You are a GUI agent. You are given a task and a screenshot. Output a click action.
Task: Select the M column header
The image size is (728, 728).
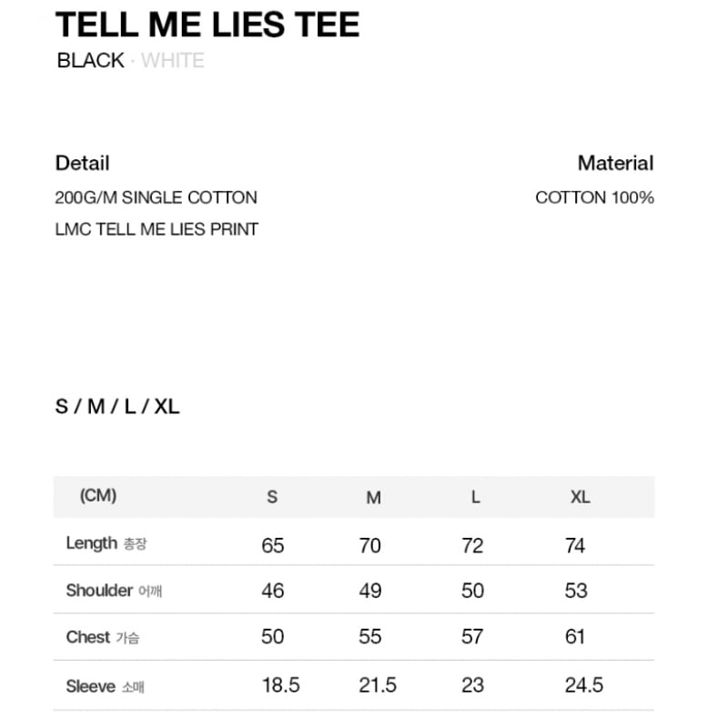pos(373,498)
